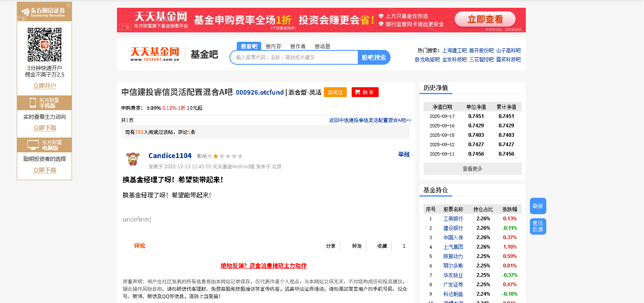Click the mobile phone version icon
Screen dimensions: 644x303
click(33, 103)
